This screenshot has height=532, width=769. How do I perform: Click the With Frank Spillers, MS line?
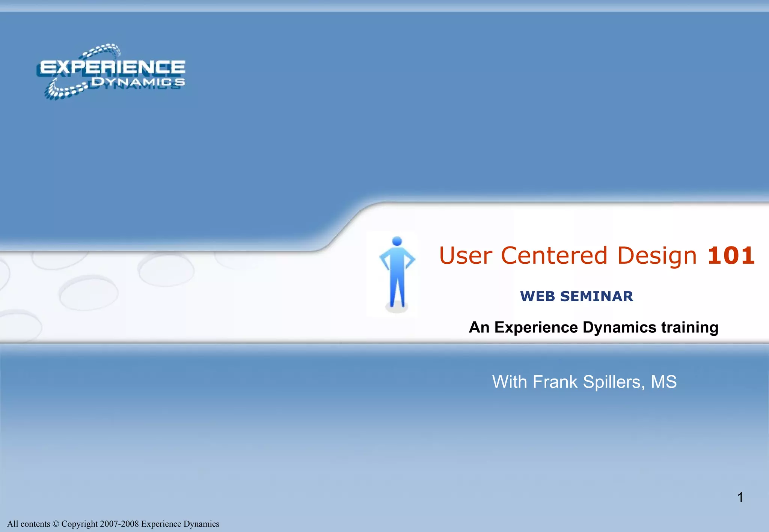click(584, 382)
